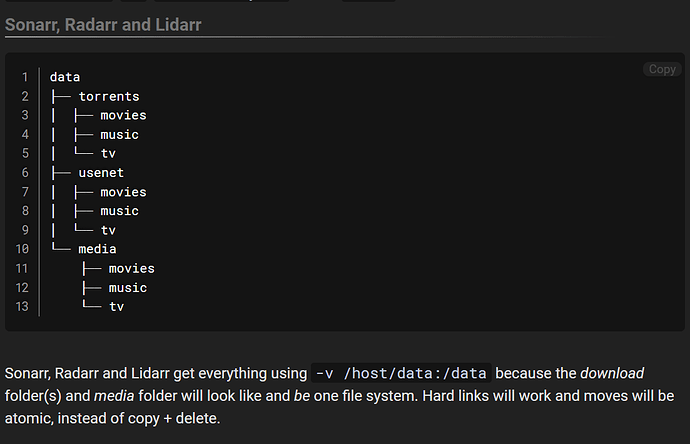Image resolution: width=690 pixels, height=444 pixels.
Task: Click the inline code "-v /host/data:/data"
Action: point(400,373)
